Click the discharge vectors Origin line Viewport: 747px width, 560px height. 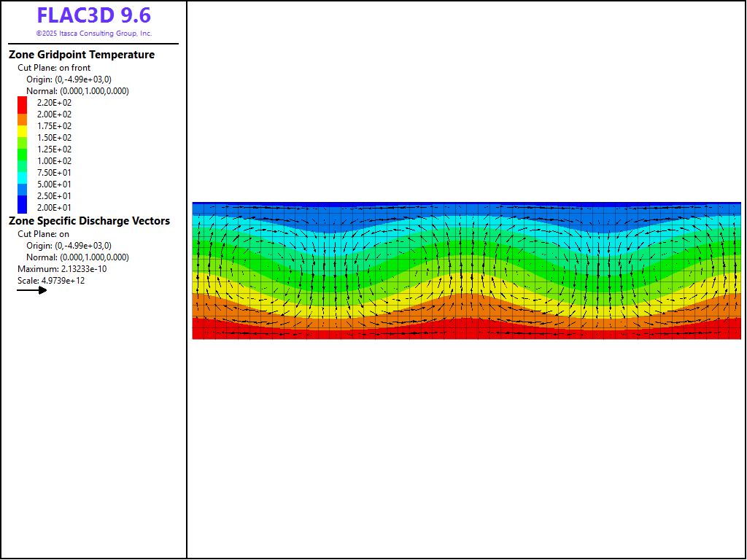69,246
